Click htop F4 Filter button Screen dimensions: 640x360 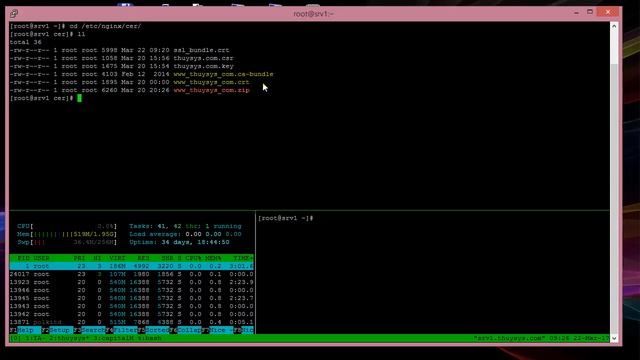tap(121, 330)
